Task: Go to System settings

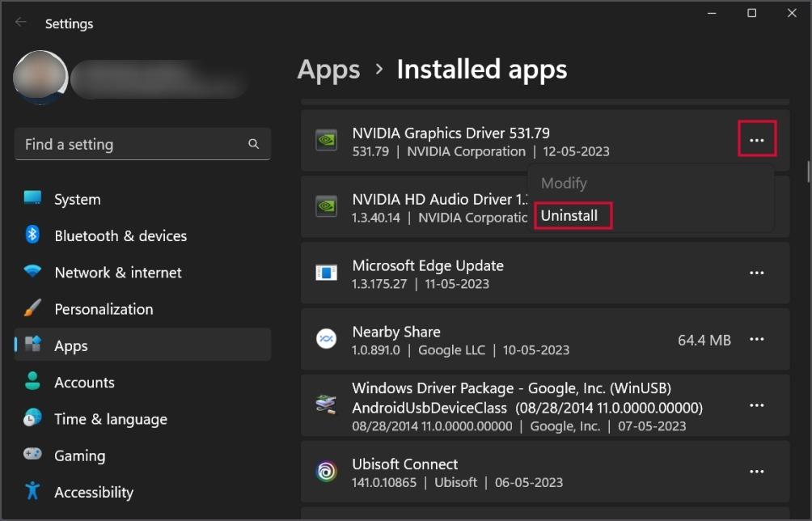Action: (142, 199)
